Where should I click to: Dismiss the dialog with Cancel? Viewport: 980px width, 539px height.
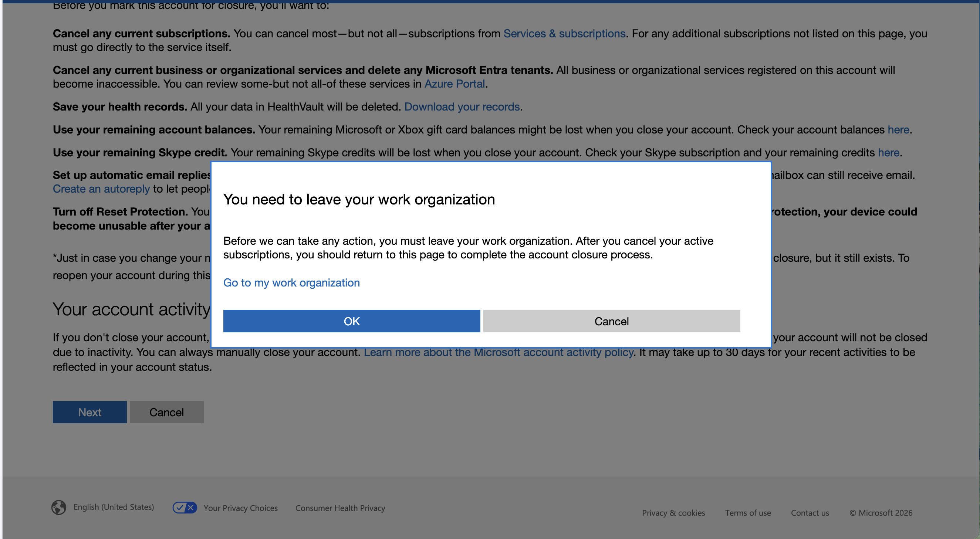click(611, 321)
